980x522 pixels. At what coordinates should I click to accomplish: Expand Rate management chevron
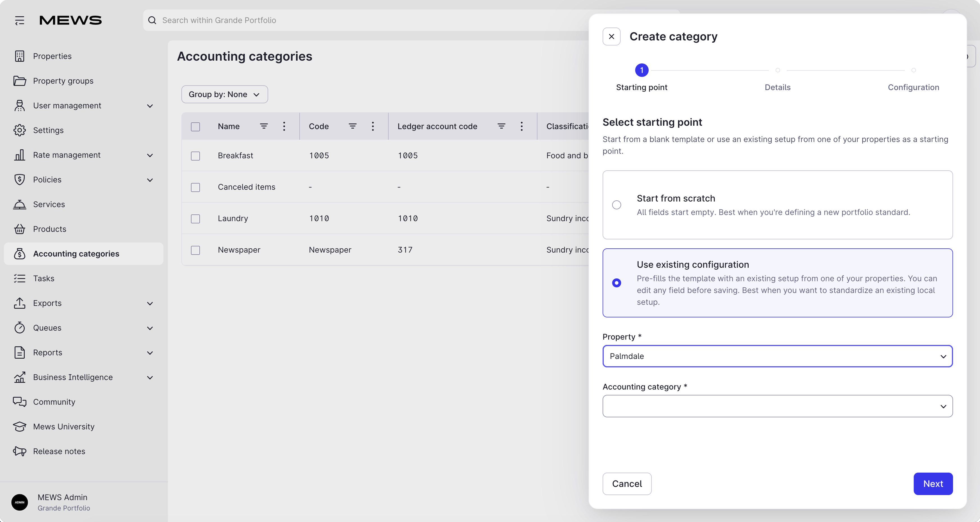pyautogui.click(x=150, y=155)
